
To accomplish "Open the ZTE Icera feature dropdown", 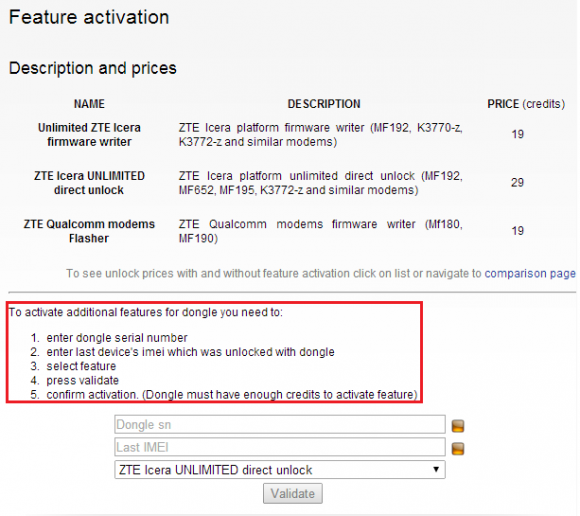I will coord(280,470).
